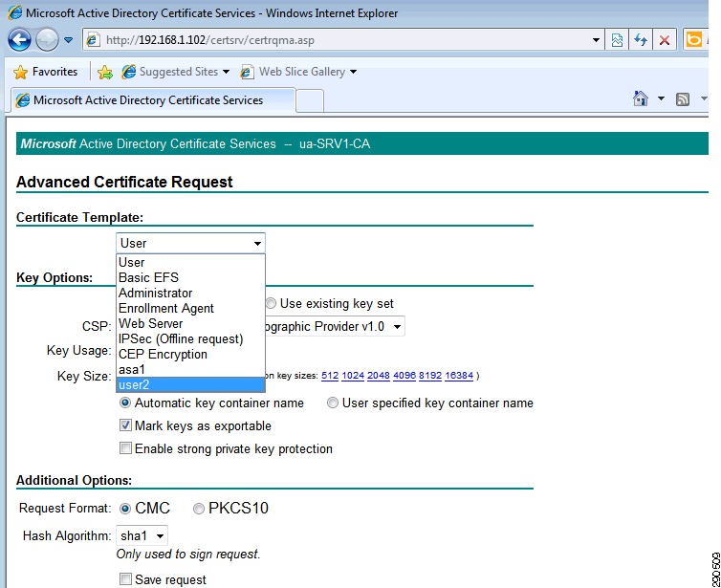Viewport: 721px width, 588px height.
Task: Open the recent pages dropdown arrow
Action: (69, 40)
